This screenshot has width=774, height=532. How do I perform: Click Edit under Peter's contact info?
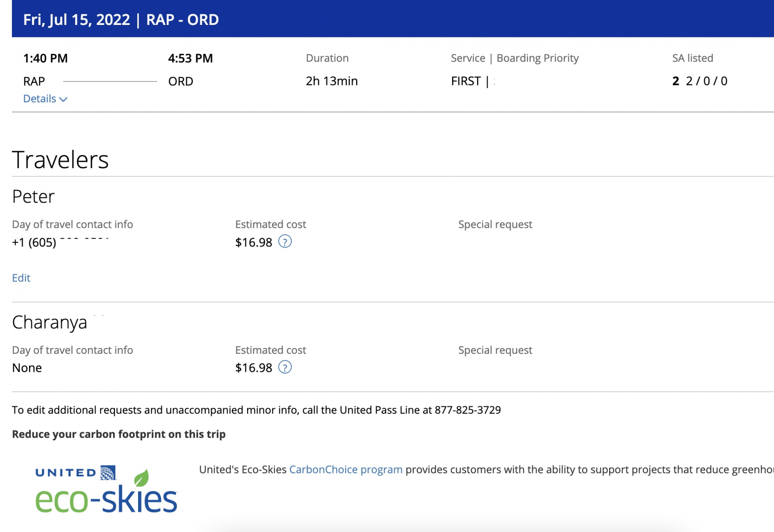click(21, 278)
